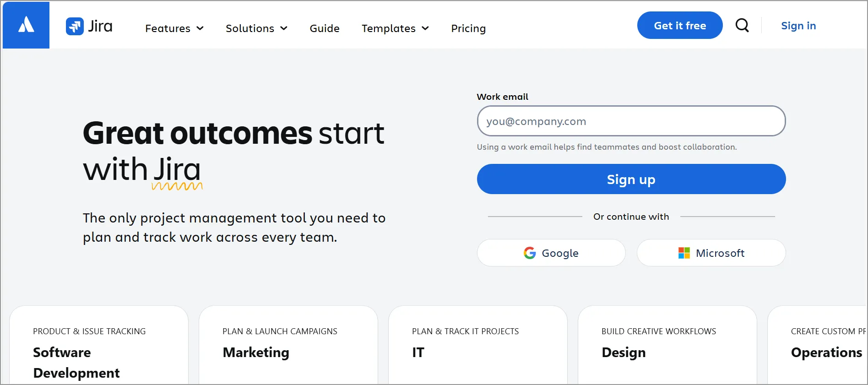Open the search magnifier
868x385 pixels.
pyautogui.click(x=742, y=25)
